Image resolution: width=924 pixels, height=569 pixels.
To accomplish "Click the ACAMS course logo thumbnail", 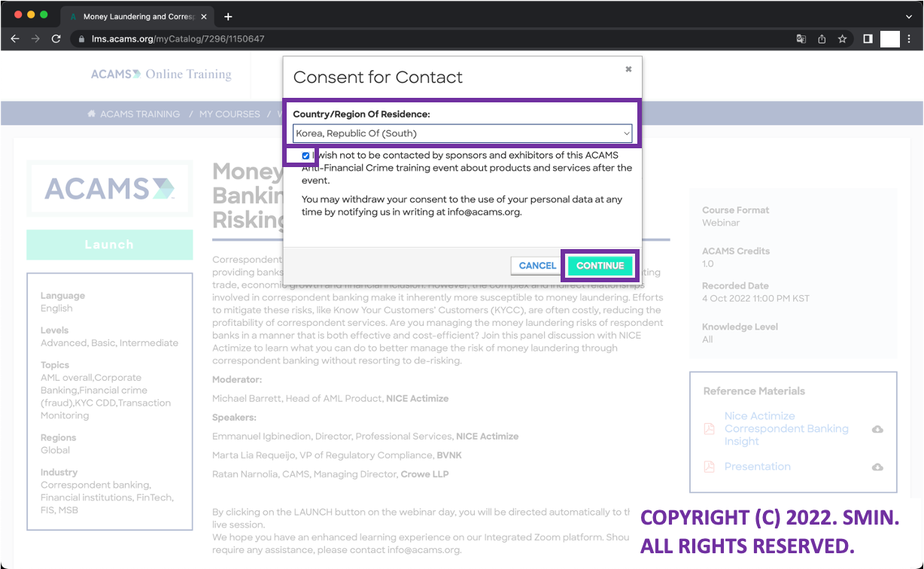I will 109,188.
